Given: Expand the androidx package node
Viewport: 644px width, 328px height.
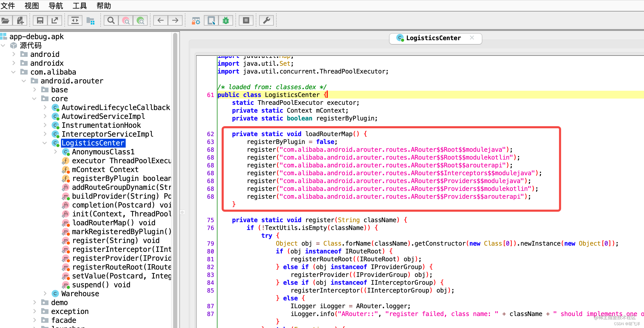Looking at the screenshot, I should pos(14,63).
